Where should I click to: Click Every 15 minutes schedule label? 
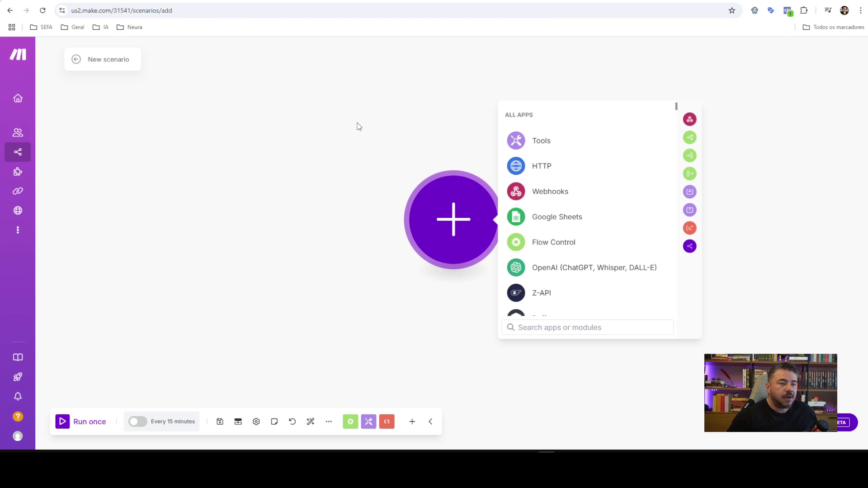pyautogui.click(x=173, y=422)
